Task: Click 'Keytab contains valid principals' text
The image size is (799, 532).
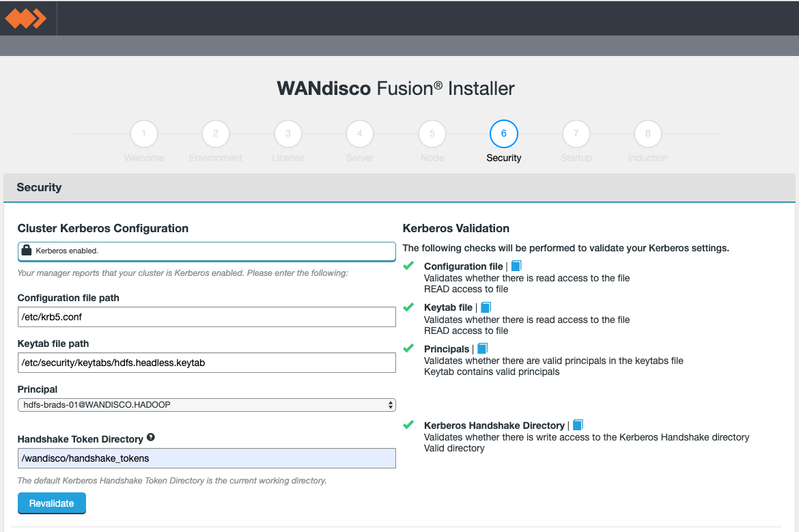Action: [x=492, y=372]
